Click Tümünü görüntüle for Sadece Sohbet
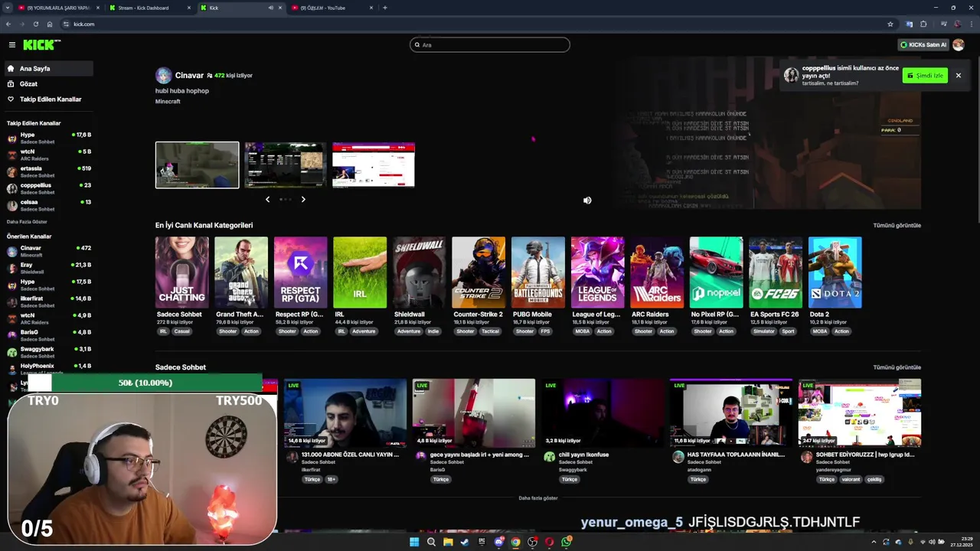This screenshot has height=551, width=980. [897, 367]
